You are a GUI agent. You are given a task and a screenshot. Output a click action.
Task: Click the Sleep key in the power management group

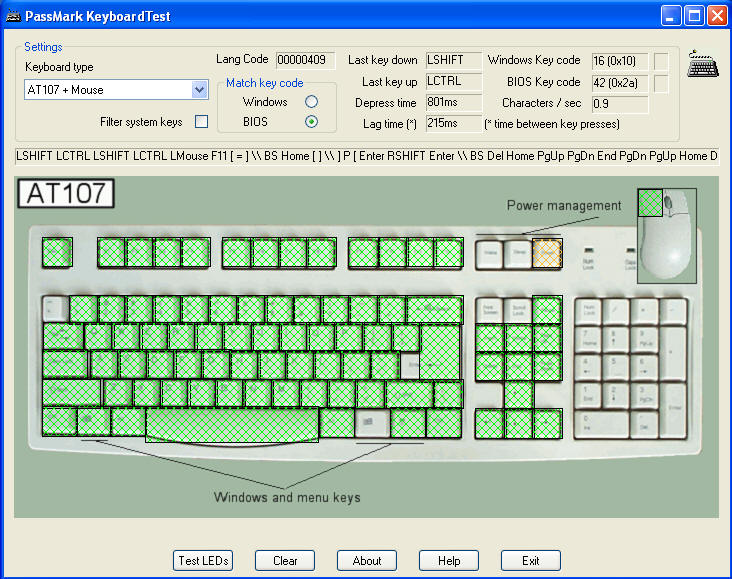click(x=518, y=254)
